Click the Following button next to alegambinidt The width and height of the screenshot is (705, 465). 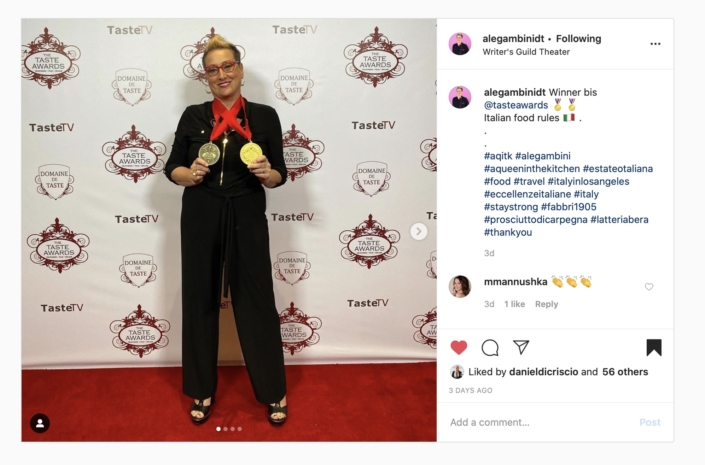pyautogui.click(x=578, y=39)
